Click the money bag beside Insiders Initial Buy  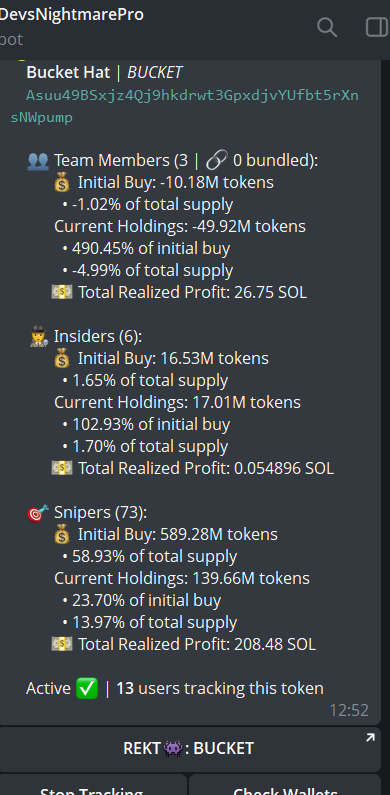62,359
